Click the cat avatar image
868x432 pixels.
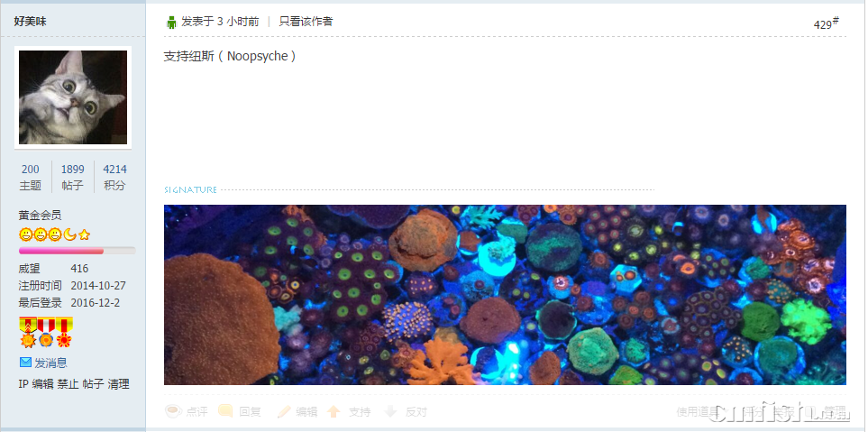[73, 97]
